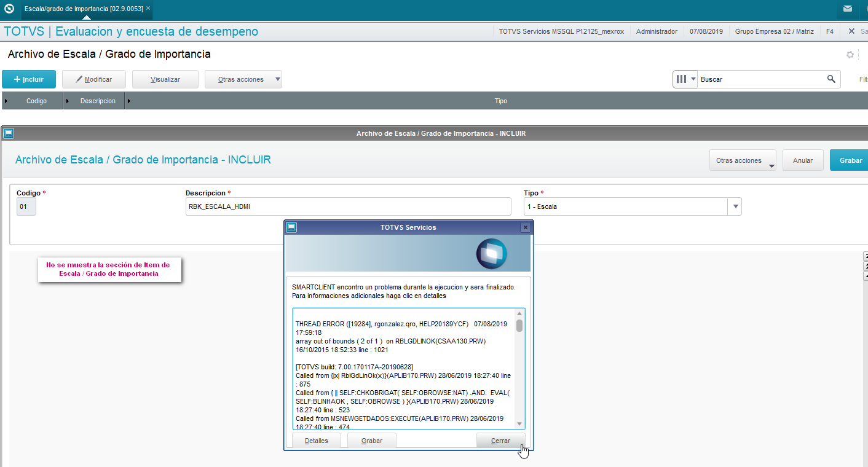
Task: Open the toolbar Otras acciones dropdown
Action: (x=243, y=79)
